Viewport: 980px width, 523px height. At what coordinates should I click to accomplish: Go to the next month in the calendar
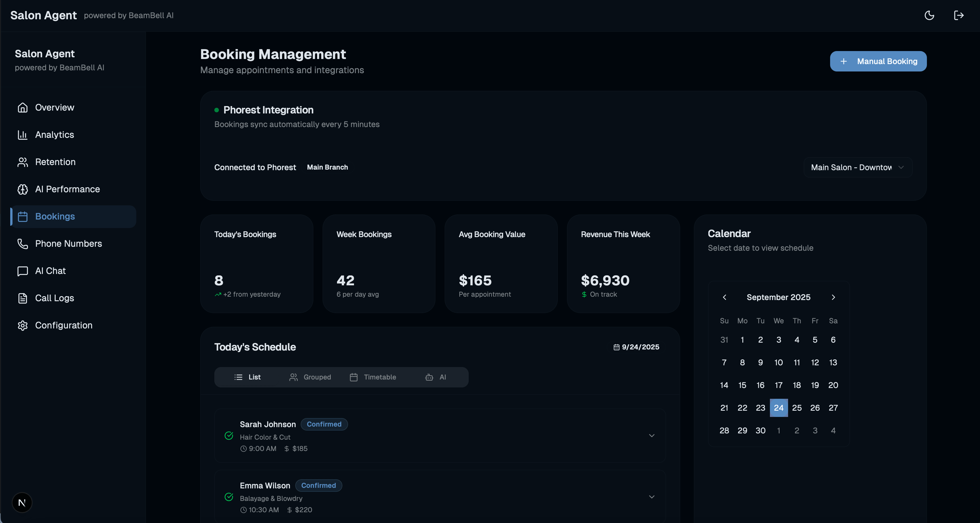(x=833, y=297)
